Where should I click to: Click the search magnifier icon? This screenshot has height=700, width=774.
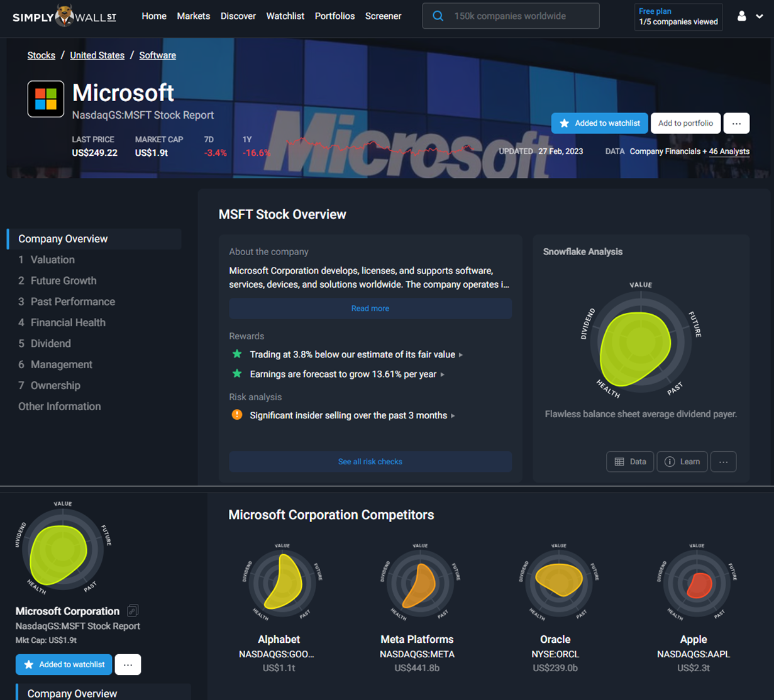pos(438,16)
